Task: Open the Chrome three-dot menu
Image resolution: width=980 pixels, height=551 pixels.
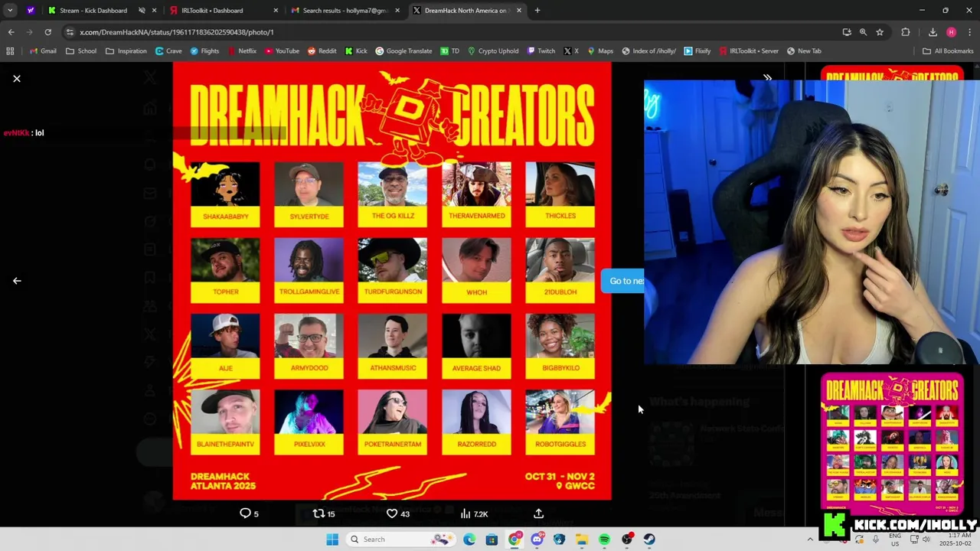Action: (969, 32)
